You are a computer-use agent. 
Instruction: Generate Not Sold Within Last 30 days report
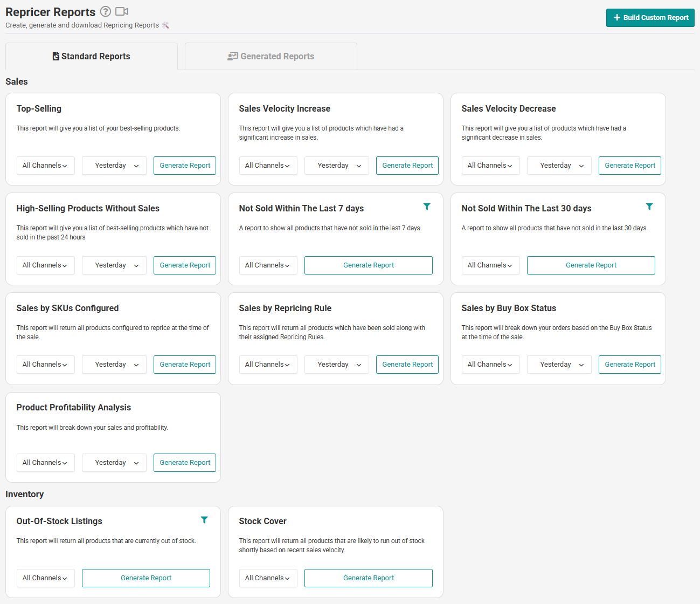point(591,265)
